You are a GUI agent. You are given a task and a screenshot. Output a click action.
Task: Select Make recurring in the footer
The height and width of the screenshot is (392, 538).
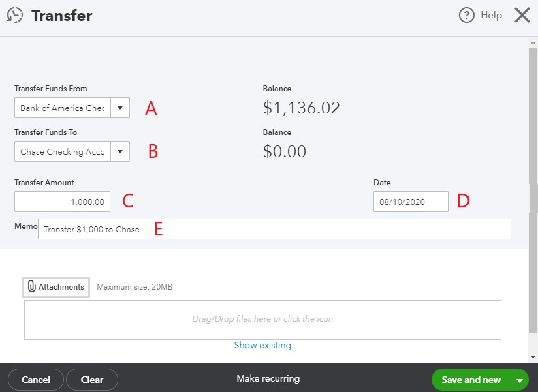(x=268, y=379)
